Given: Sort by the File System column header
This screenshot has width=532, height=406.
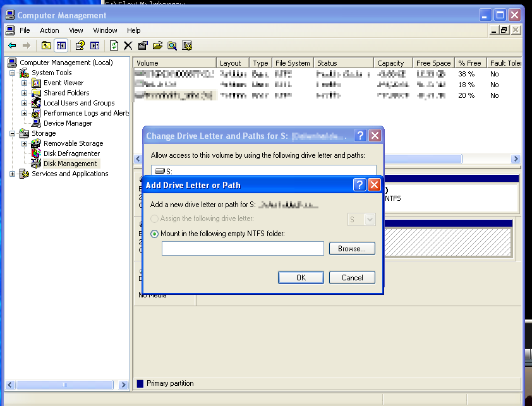Looking at the screenshot, I should click(x=293, y=63).
